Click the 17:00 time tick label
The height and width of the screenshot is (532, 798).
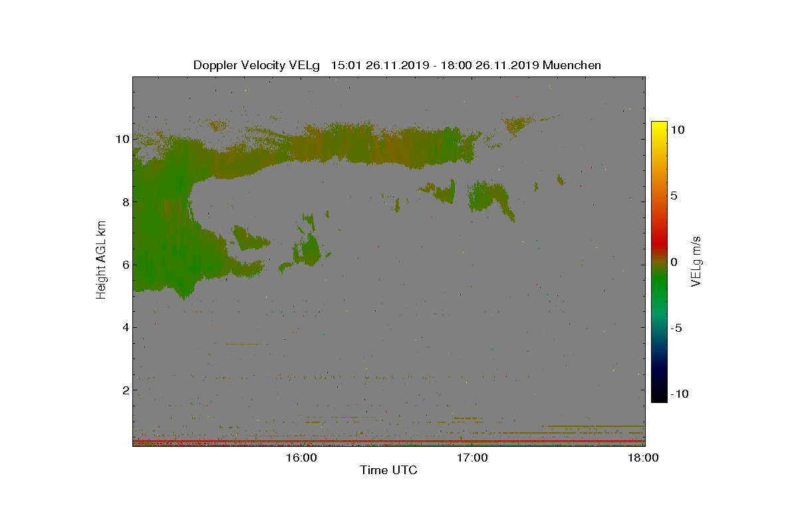click(x=473, y=458)
